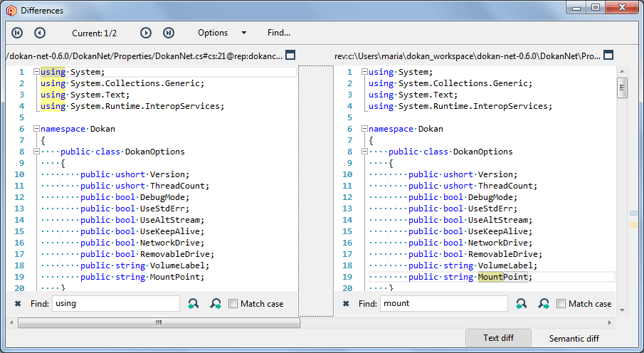Click the yellow difference marker in overview strip
The image size is (644, 353).
[x=633, y=226]
